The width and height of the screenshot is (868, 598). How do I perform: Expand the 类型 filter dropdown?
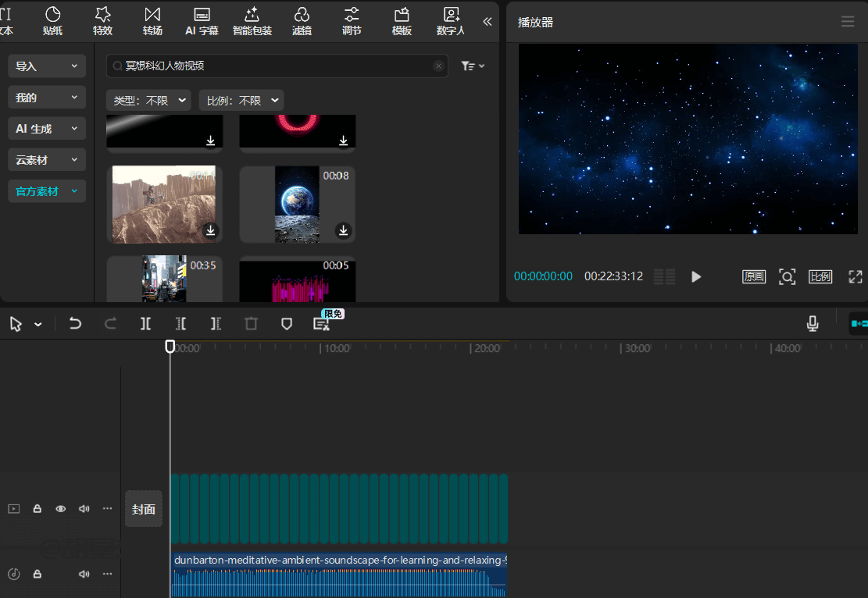pos(148,101)
